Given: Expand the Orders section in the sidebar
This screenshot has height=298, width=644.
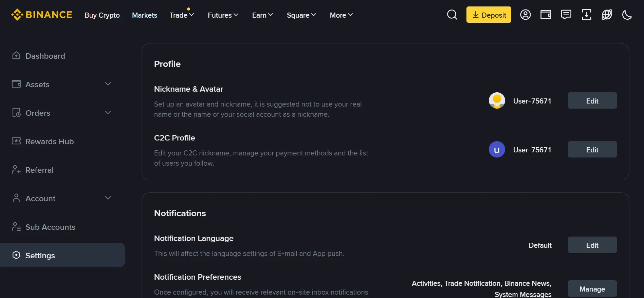Looking at the screenshot, I should 108,112.
